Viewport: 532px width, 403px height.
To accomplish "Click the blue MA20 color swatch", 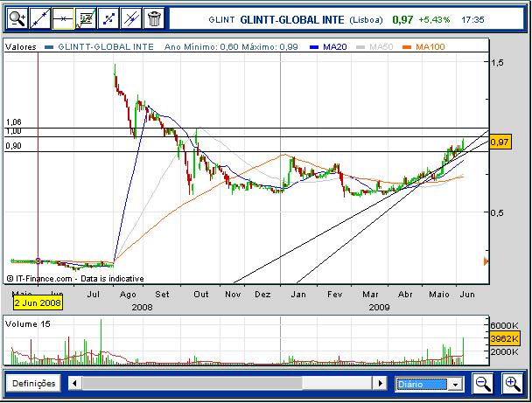I will click(x=314, y=47).
